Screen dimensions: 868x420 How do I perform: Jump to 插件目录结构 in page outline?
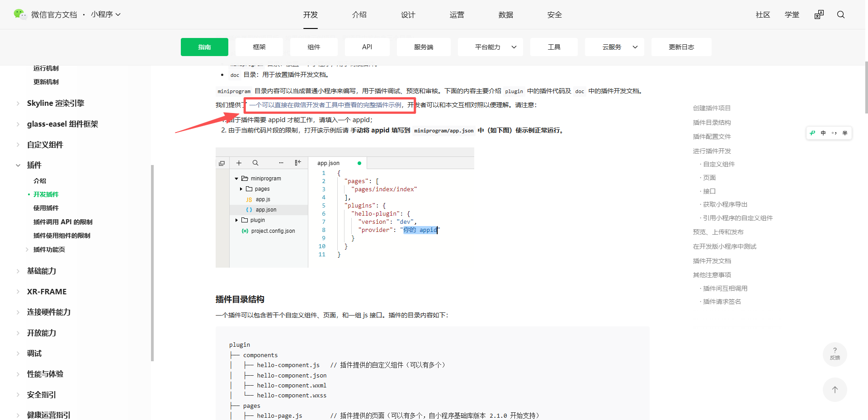(x=712, y=123)
